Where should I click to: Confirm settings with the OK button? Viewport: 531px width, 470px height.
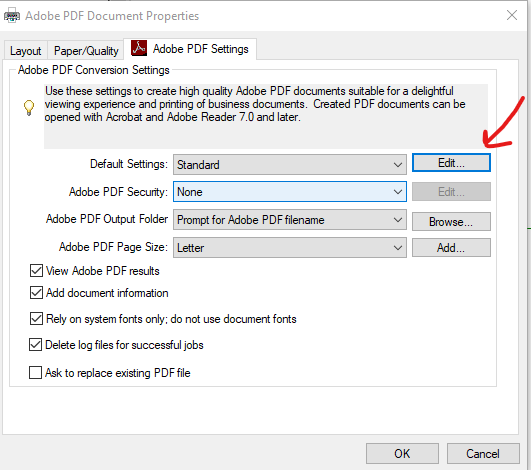click(x=402, y=453)
